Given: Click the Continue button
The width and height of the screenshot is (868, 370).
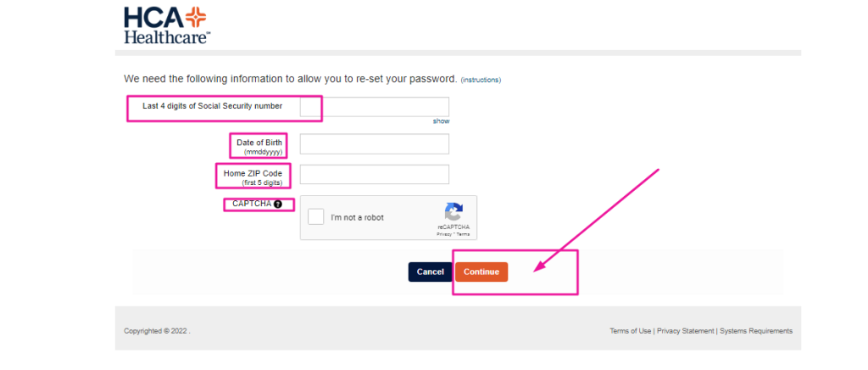Looking at the screenshot, I should coord(481,272).
